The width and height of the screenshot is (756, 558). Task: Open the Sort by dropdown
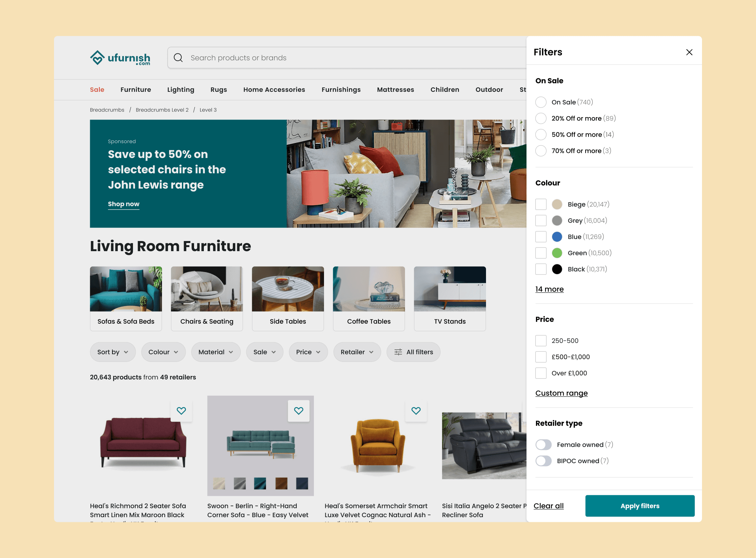point(112,352)
